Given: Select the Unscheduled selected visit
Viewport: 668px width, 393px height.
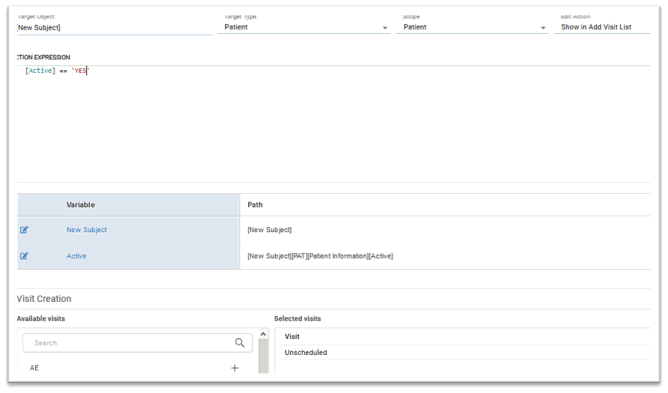Looking at the screenshot, I should (x=306, y=353).
